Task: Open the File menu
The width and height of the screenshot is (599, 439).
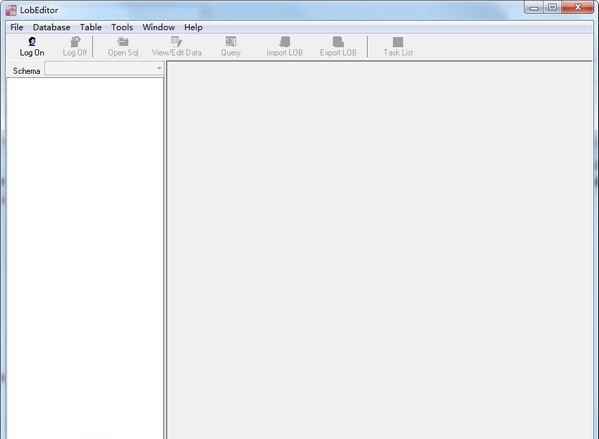Action: tap(17, 27)
